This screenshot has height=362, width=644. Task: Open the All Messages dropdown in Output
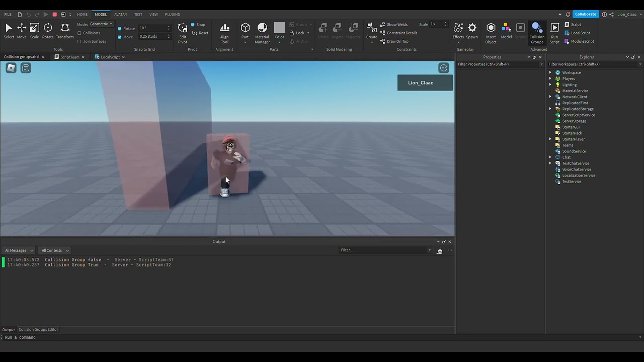click(x=19, y=250)
